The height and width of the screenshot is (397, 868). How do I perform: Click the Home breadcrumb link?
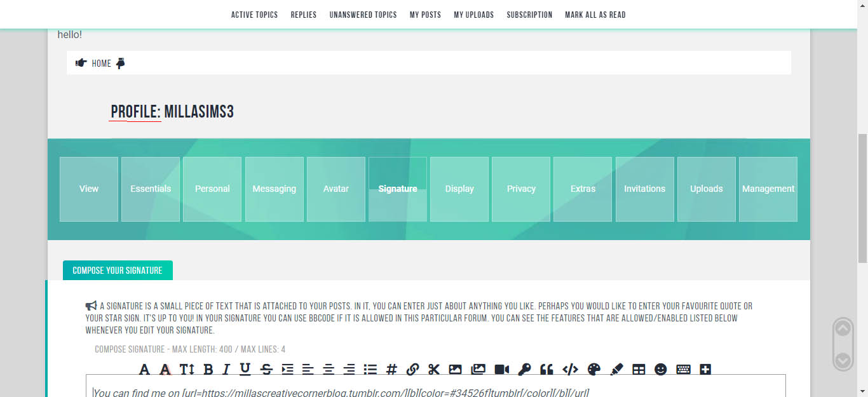click(x=101, y=64)
